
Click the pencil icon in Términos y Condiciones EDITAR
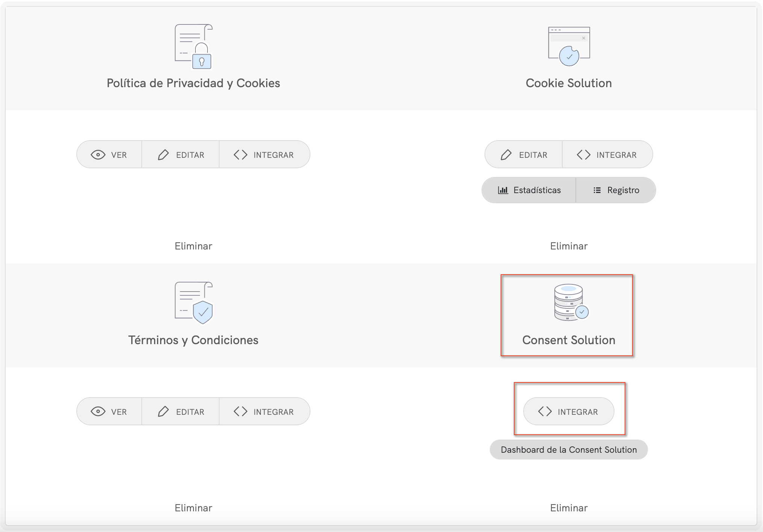(163, 411)
